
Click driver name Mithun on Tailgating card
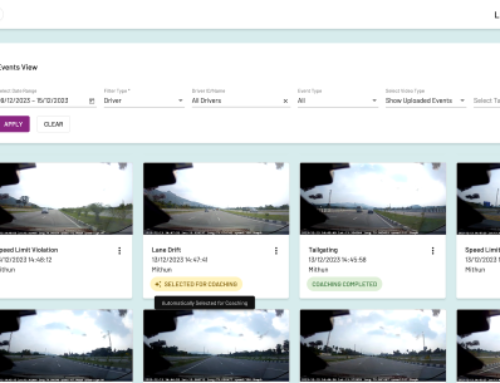pyautogui.click(x=318, y=269)
